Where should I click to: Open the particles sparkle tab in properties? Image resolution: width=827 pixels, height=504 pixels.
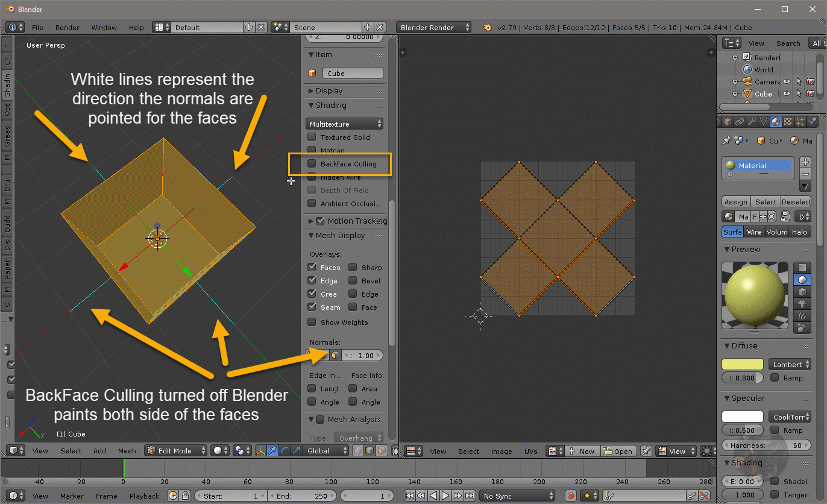pos(799,122)
